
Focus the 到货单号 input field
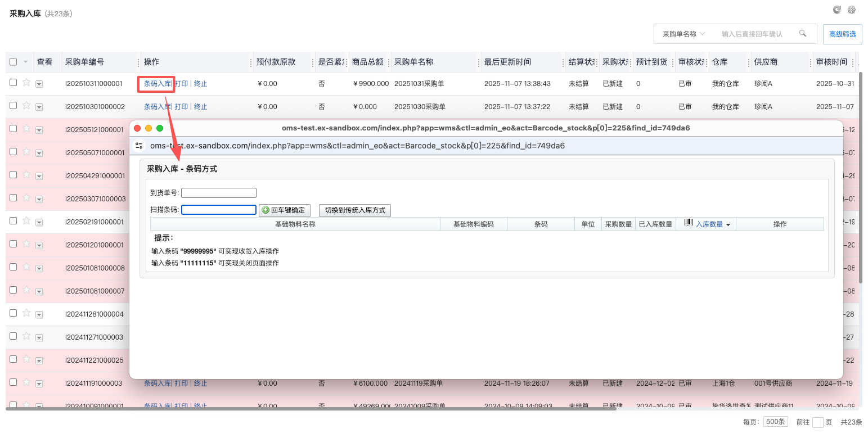pos(219,193)
